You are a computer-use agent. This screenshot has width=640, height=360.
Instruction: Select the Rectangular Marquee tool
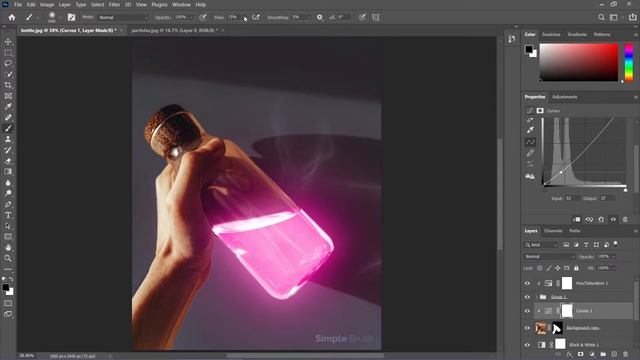click(x=8, y=53)
